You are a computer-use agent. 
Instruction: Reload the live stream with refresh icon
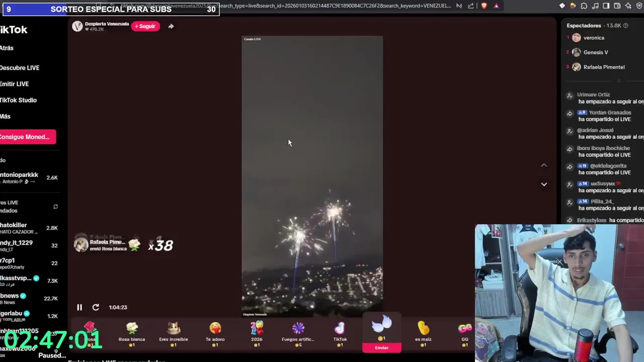(x=96, y=307)
